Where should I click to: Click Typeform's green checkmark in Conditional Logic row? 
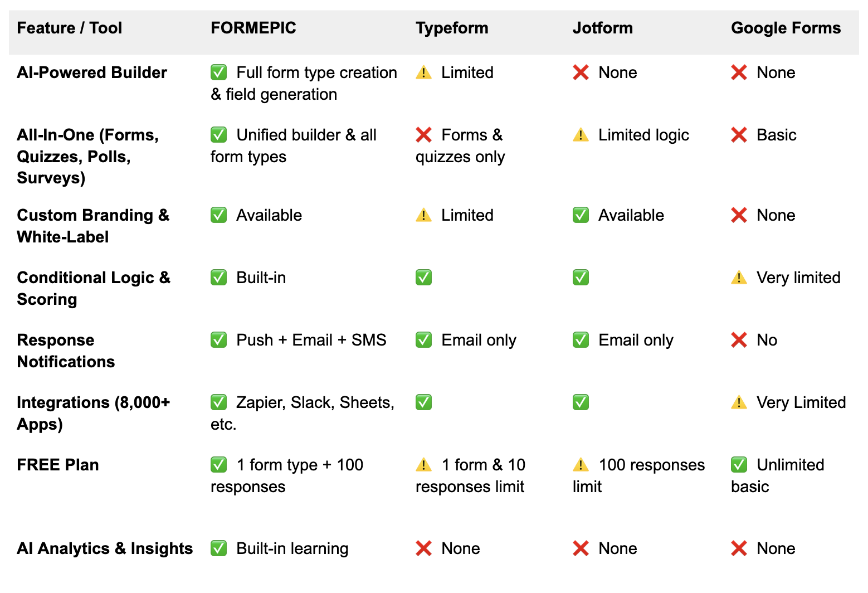point(423,278)
